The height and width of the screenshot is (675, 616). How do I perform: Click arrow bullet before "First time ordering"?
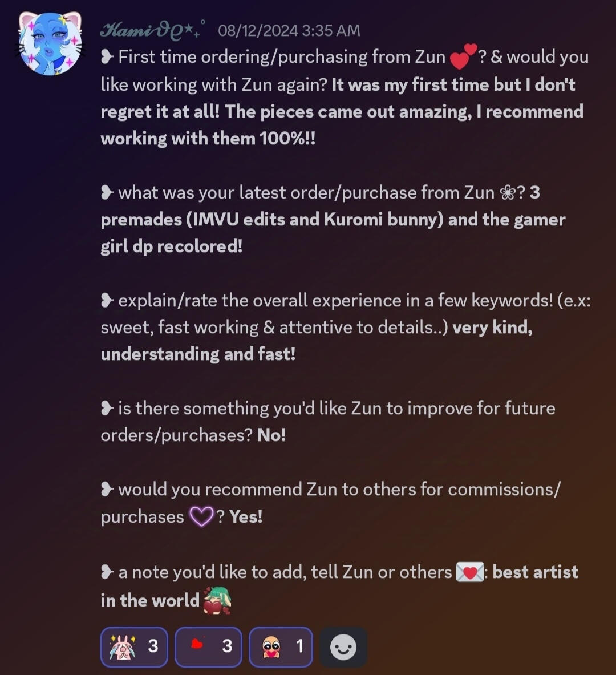click(x=107, y=57)
